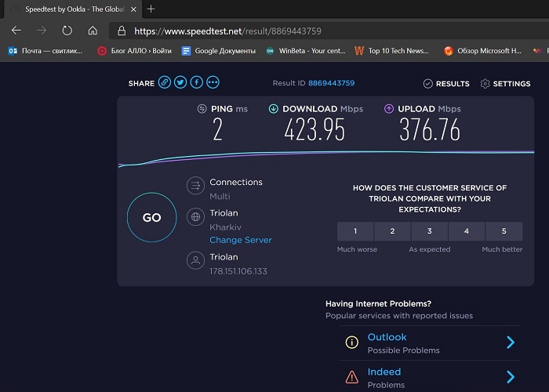This screenshot has height=392, width=549.
Task: Click the server globe icon
Action: [x=195, y=216]
